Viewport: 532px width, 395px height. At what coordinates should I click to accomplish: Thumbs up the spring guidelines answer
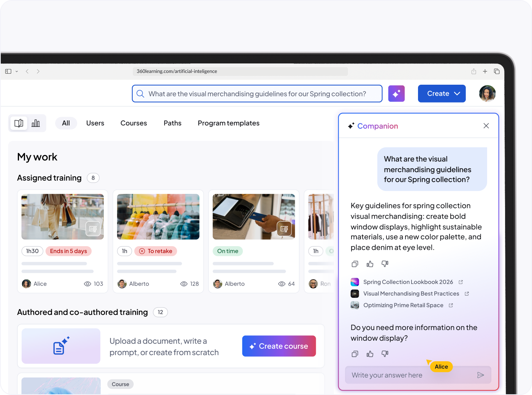370,264
